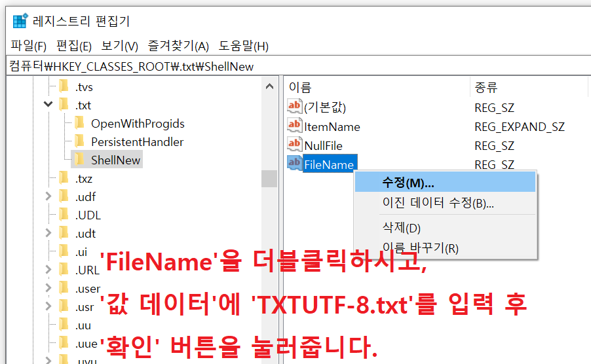Click the PersistentHandler folder icon
This screenshot has width=591, height=364.
tap(79, 141)
